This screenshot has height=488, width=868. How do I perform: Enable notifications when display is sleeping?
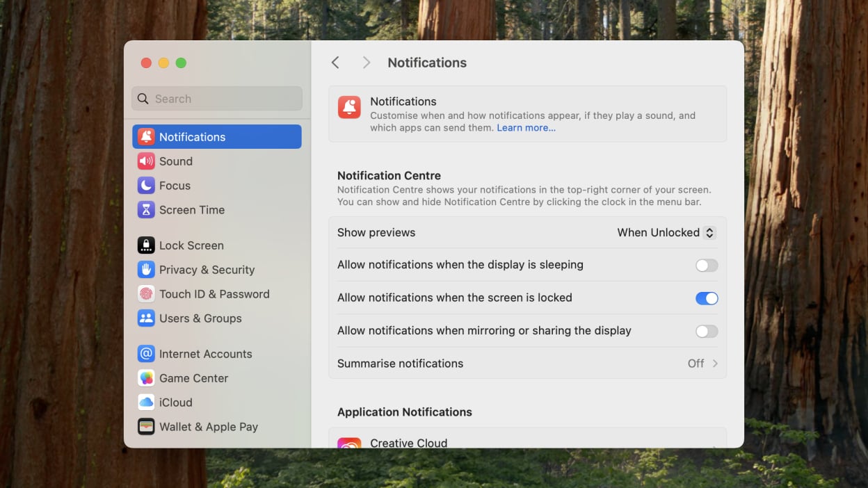coord(706,266)
